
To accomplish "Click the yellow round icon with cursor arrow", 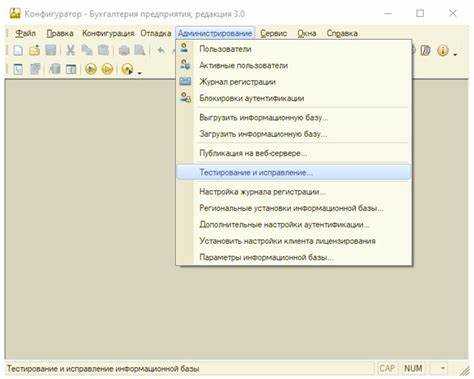I will 128,69.
